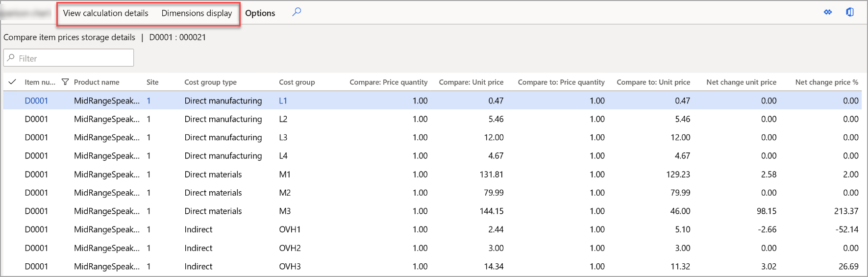
Task: Open the Office app icon top right
Action: [x=850, y=12]
